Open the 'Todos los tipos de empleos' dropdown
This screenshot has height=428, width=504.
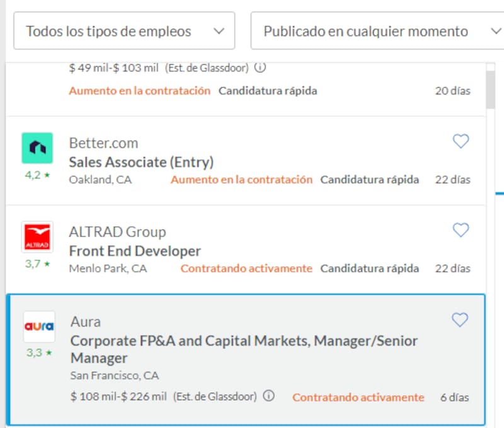tap(124, 31)
